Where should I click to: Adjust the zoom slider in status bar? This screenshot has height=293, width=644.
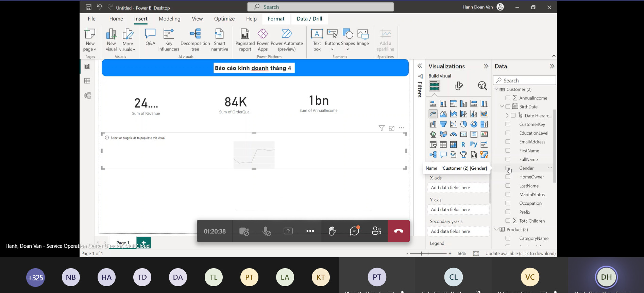(x=422, y=254)
